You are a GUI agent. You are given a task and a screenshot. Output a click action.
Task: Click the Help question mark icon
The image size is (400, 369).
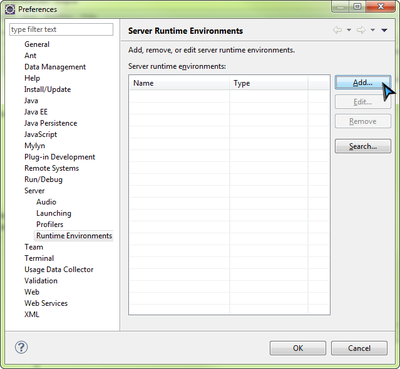(x=21, y=347)
